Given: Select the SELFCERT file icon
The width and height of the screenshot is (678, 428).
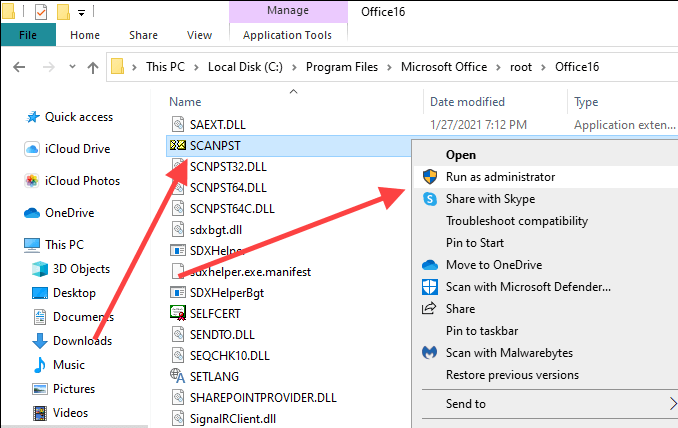Looking at the screenshot, I should tap(178, 313).
